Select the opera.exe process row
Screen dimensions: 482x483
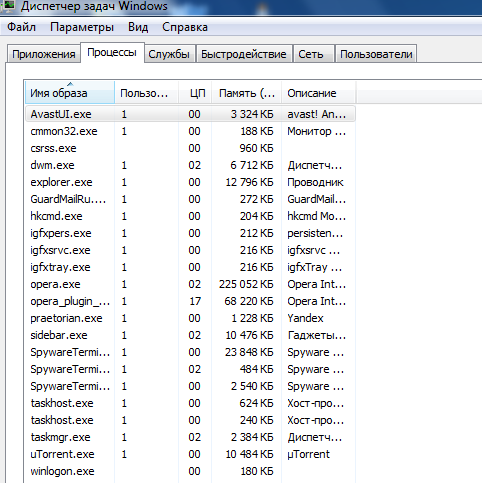pos(190,284)
